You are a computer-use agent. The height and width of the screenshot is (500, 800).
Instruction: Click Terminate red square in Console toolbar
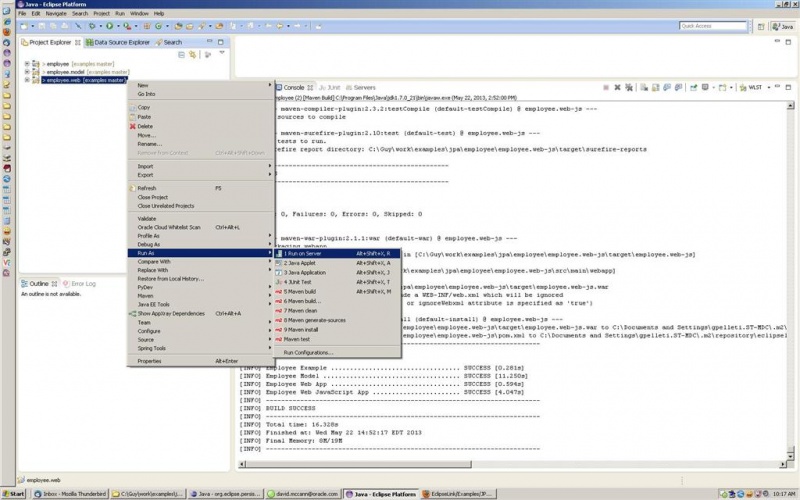[x=606, y=88]
